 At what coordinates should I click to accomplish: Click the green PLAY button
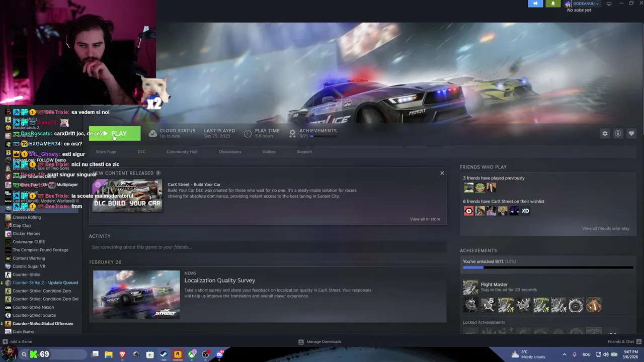(115, 134)
